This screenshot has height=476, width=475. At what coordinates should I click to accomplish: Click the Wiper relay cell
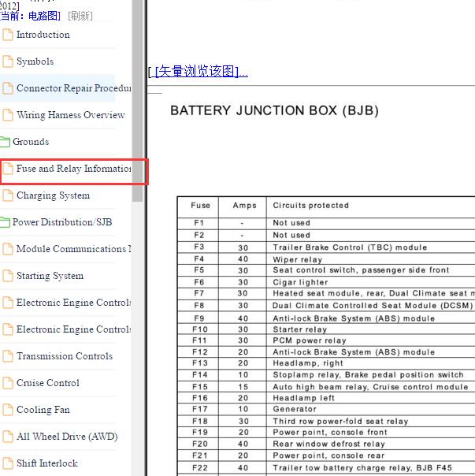point(298,259)
